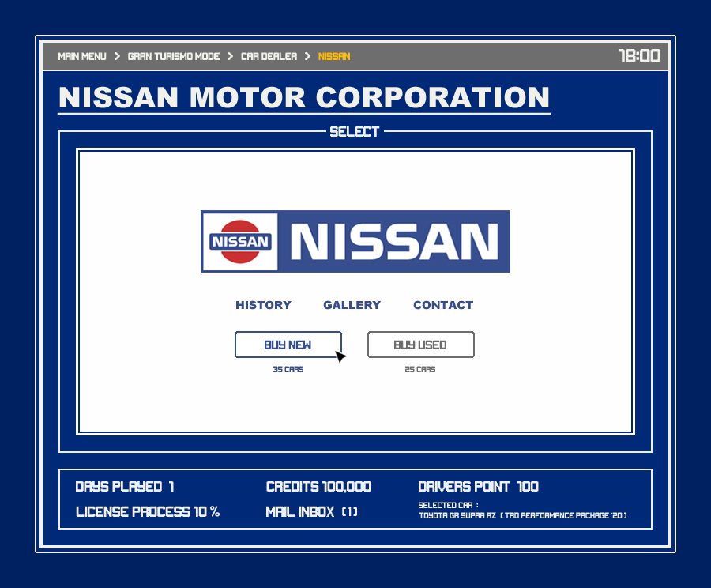
Task: Click the Drivers Point 100 indicator
Action: point(478,487)
